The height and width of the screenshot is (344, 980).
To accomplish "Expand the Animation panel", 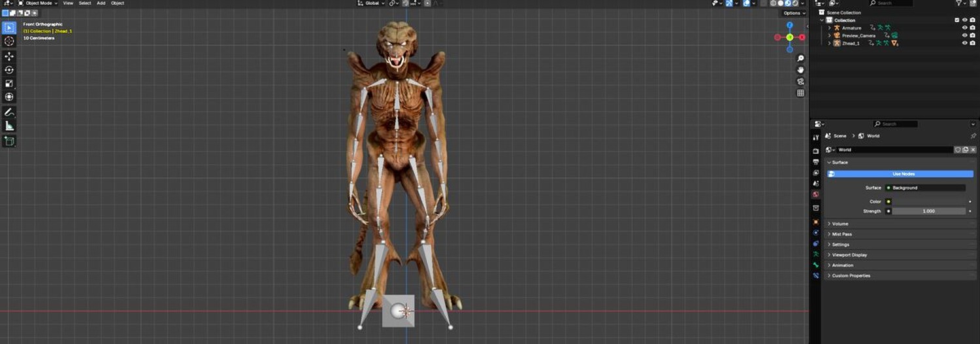I will [900, 266].
